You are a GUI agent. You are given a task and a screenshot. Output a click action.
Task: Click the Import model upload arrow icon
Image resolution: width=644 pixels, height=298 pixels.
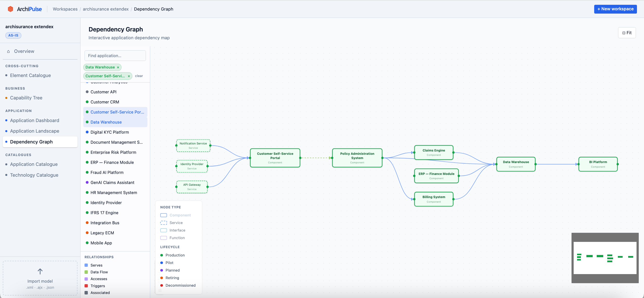pyautogui.click(x=40, y=271)
